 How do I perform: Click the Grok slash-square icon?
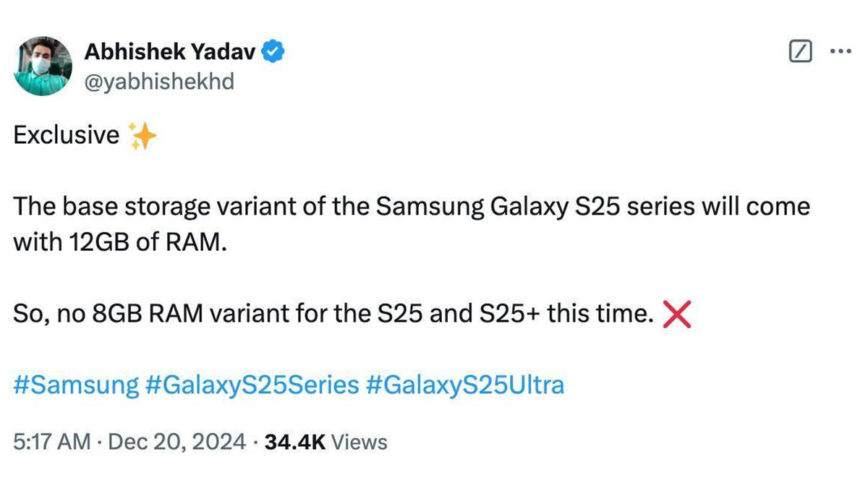(799, 52)
